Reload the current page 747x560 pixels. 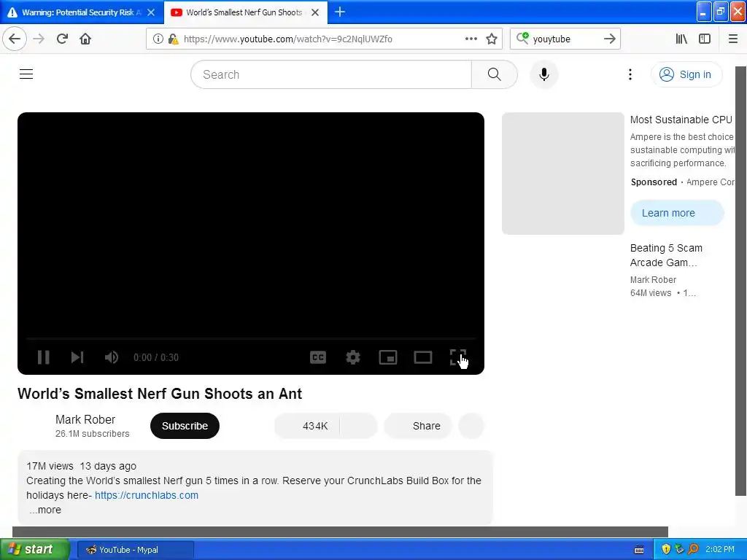(62, 39)
